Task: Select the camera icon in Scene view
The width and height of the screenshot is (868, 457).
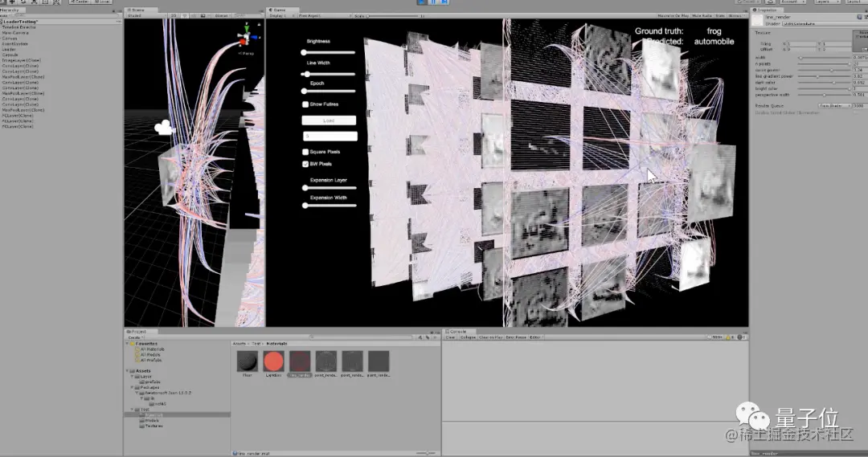Action: pos(164,129)
